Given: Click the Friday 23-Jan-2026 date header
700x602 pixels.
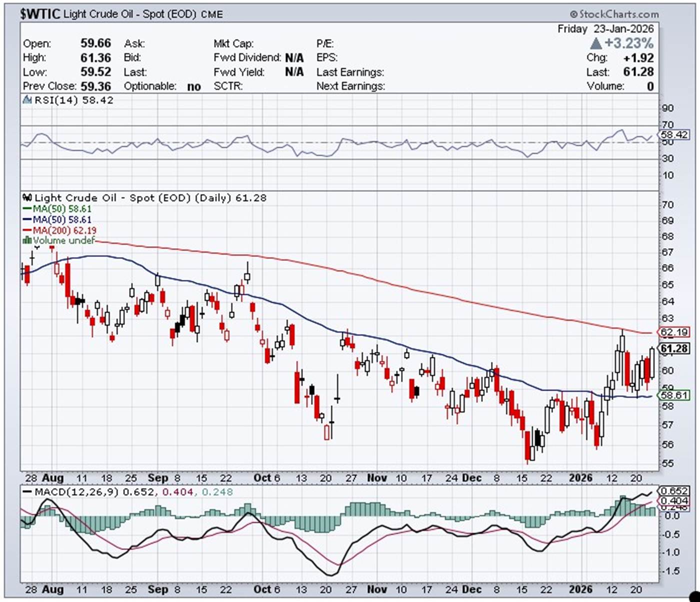Looking at the screenshot, I should [605, 29].
